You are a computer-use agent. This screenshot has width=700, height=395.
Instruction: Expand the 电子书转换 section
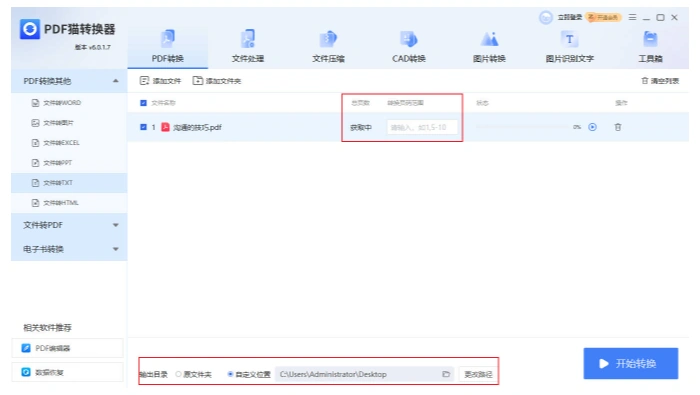pyautogui.click(x=69, y=249)
